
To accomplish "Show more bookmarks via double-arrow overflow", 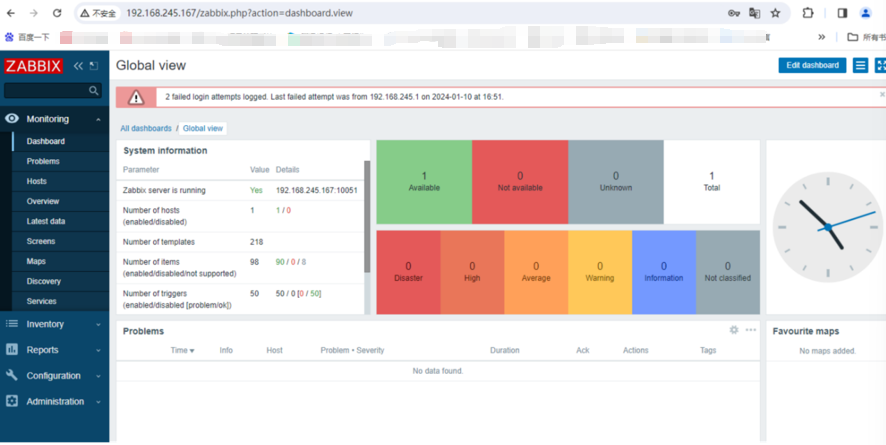I will [x=822, y=37].
